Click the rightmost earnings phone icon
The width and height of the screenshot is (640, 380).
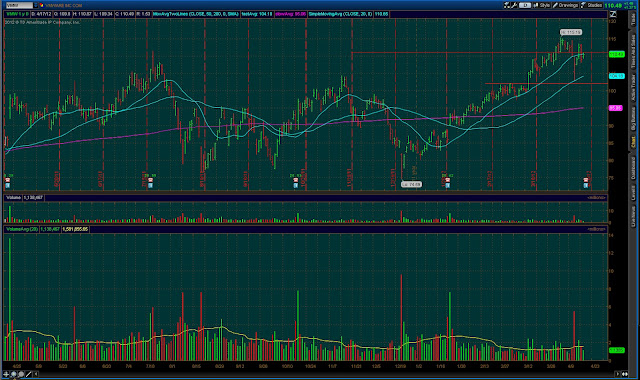tap(586, 180)
